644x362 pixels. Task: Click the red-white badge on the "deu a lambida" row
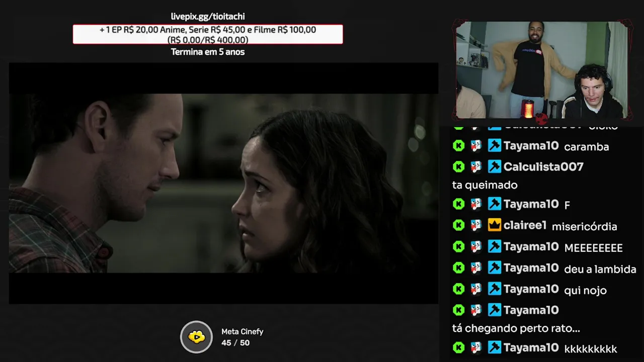[x=476, y=268]
